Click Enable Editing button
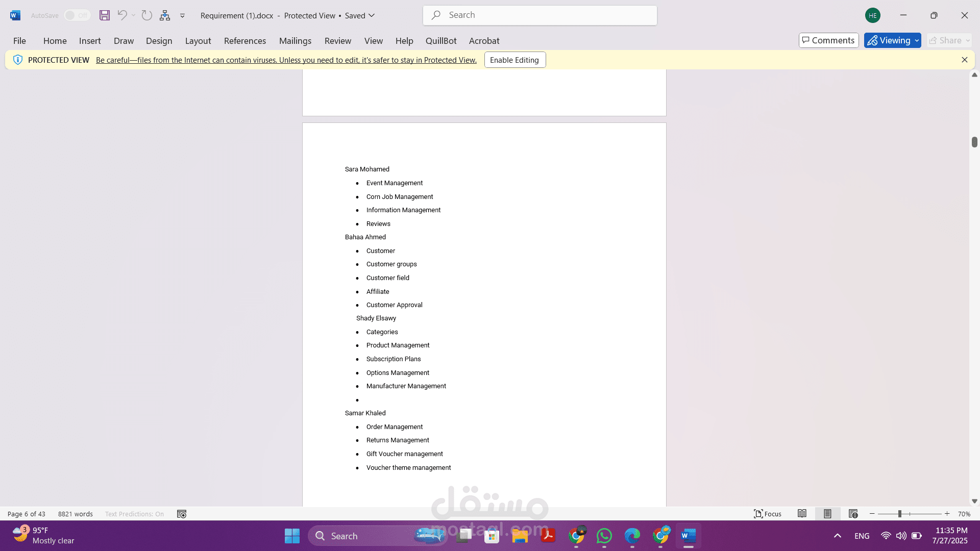 (514, 60)
